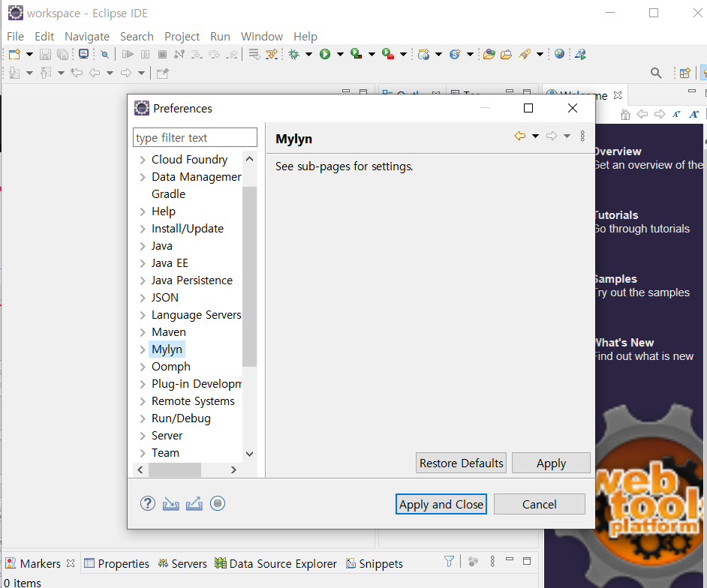
Task: Open the Window menu
Action: tap(262, 36)
